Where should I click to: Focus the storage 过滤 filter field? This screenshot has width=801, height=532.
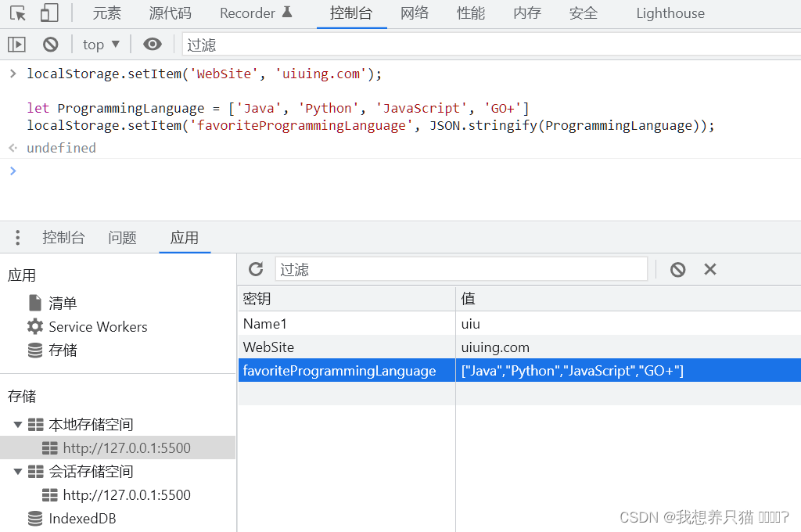point(462,269)
